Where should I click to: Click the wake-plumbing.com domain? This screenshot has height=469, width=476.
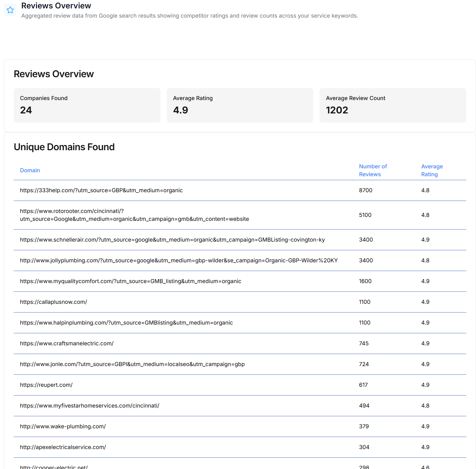(x=63, y=426)
